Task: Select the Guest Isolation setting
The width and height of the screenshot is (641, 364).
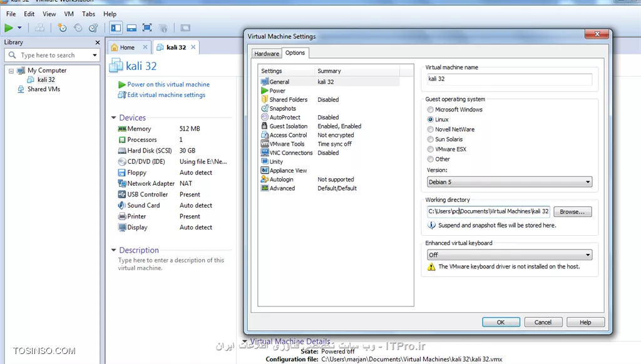Action: 329,126
